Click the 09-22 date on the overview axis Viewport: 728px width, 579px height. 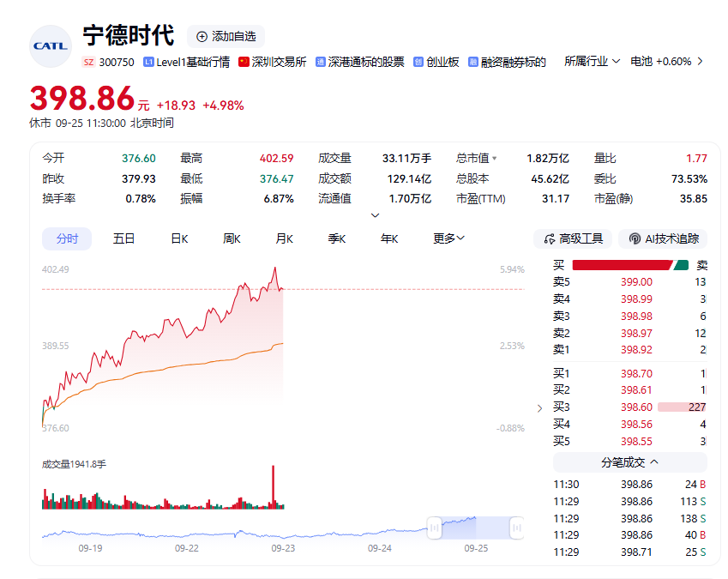click(x=187, y=548)
